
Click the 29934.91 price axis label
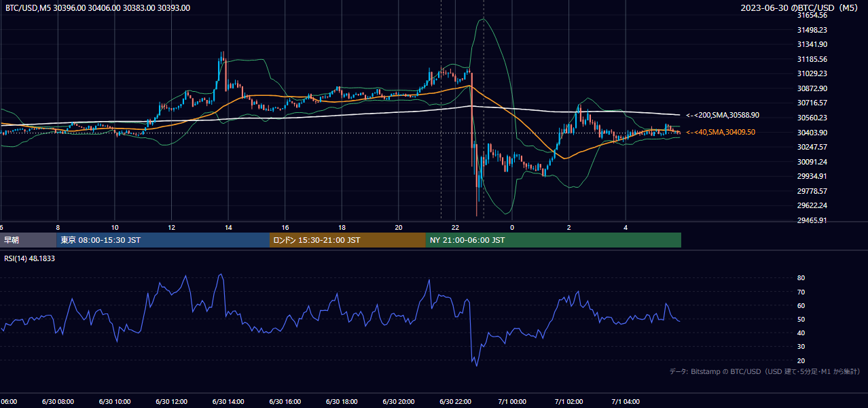coord(812,176)
